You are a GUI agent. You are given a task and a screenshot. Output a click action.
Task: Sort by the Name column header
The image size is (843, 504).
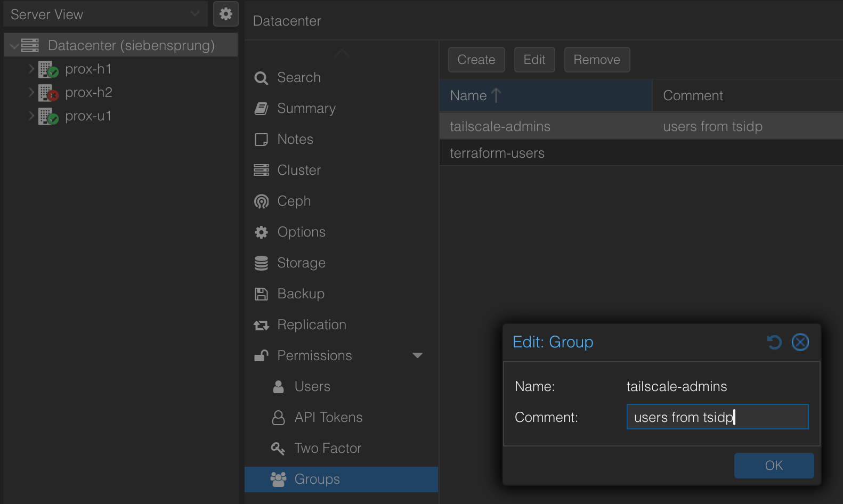(x=546, y=95)
